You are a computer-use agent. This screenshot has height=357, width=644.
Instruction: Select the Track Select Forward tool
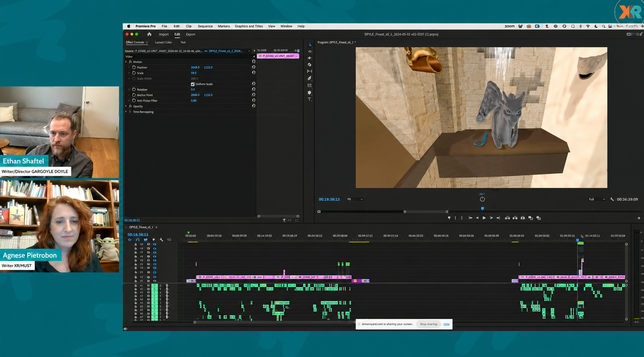(x=310, y=52)
